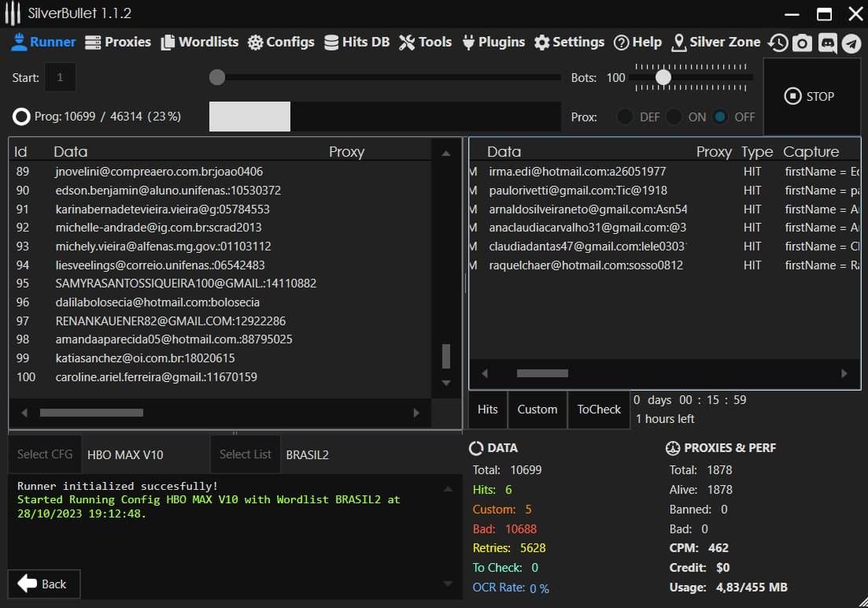
Task: Click the data list scroll-down arrow
Action: [446, 384]
